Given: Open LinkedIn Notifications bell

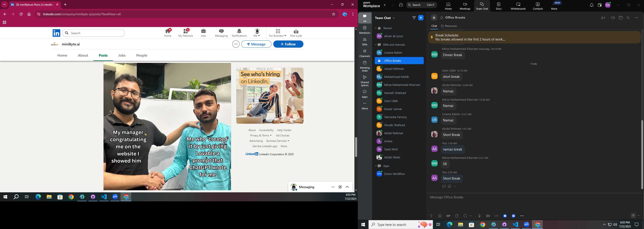Looking at the screenshot, I should (239, 33).
